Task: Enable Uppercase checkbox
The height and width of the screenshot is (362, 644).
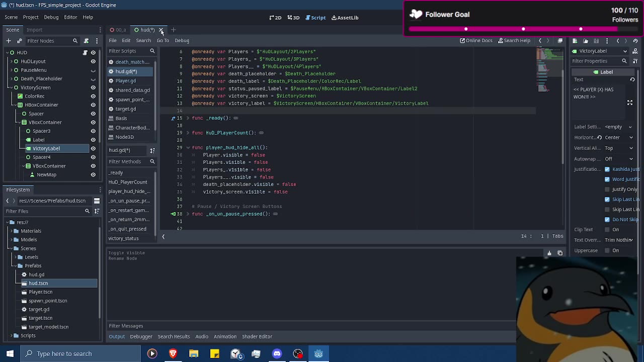Action: point(607,250)
